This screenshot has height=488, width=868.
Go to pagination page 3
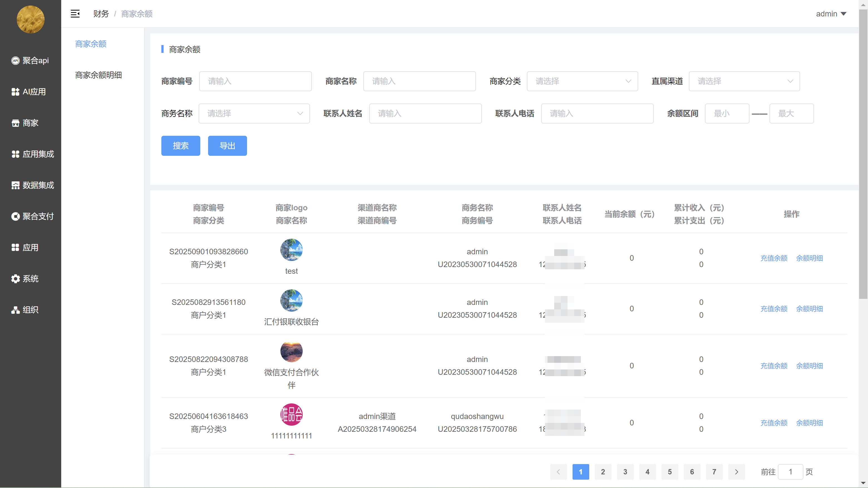(625, 472)
